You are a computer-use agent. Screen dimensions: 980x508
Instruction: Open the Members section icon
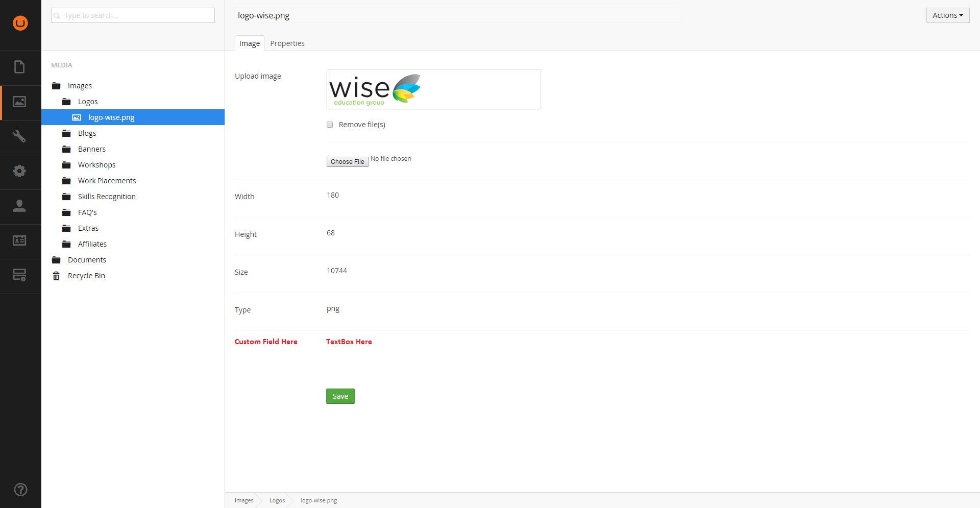(x=19, y=240)
